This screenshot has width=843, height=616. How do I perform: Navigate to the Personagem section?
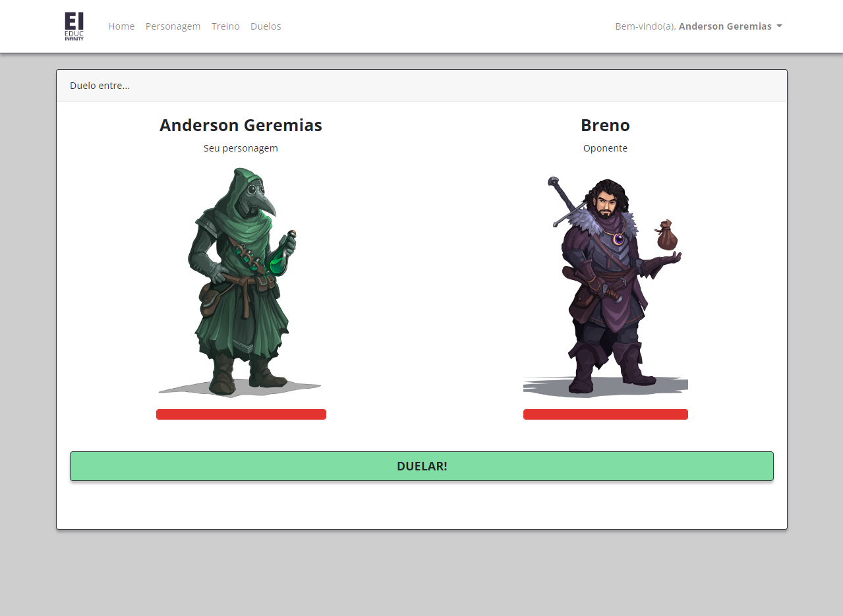click(x=173, y=26)
